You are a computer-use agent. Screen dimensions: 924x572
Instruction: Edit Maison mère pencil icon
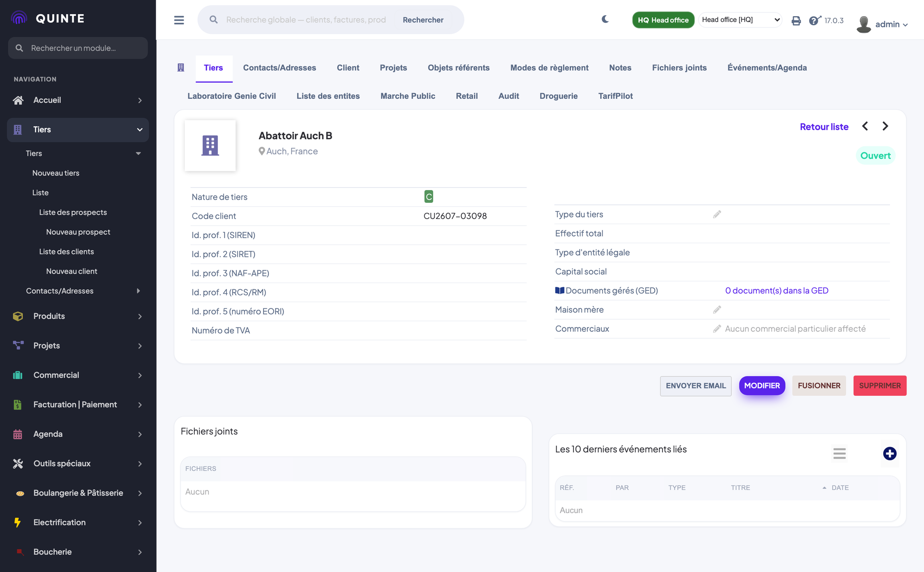coord(717,309)
